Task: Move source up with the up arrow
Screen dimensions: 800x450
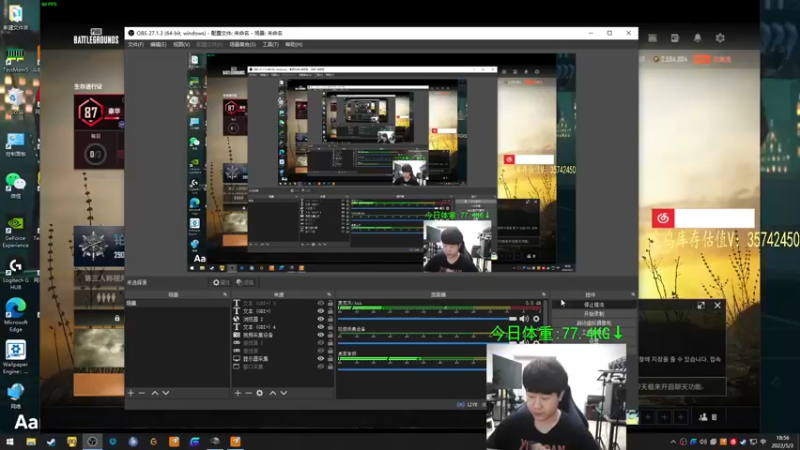Action: pos(273,393)
